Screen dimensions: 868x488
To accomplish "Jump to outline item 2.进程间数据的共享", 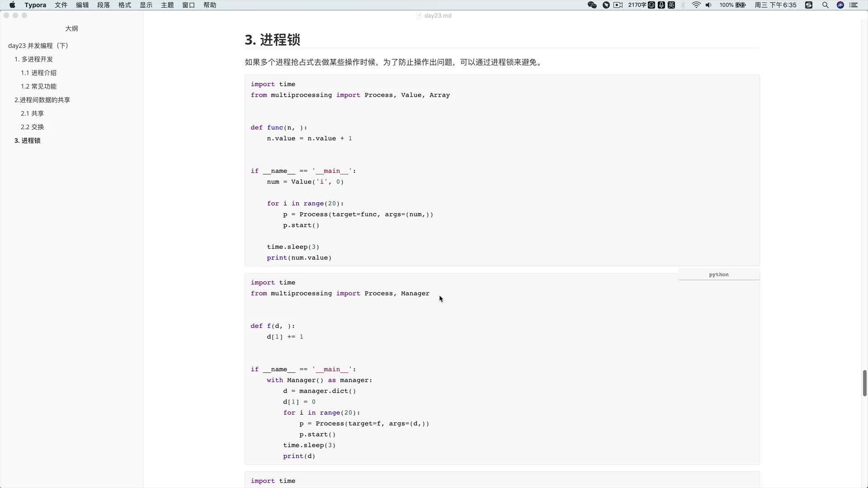I will coord(42,100).
